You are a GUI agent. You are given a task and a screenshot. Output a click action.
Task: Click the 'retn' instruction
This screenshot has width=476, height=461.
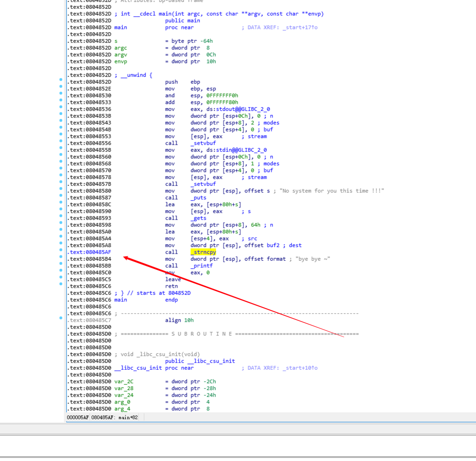[171, 286]
